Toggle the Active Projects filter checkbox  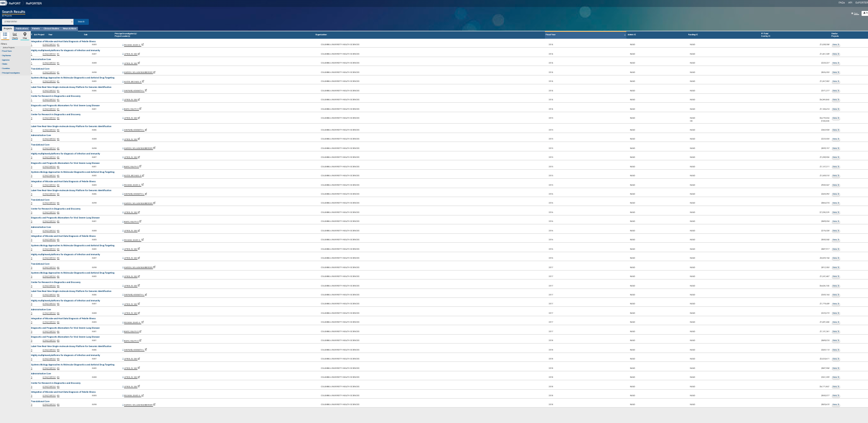click(2, 48)
